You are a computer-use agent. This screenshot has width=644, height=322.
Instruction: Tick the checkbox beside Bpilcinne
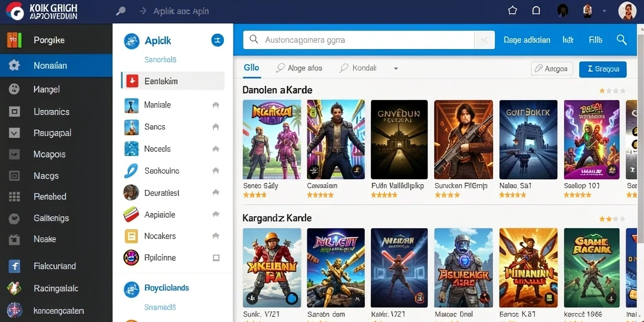click(x=216, y=258)
